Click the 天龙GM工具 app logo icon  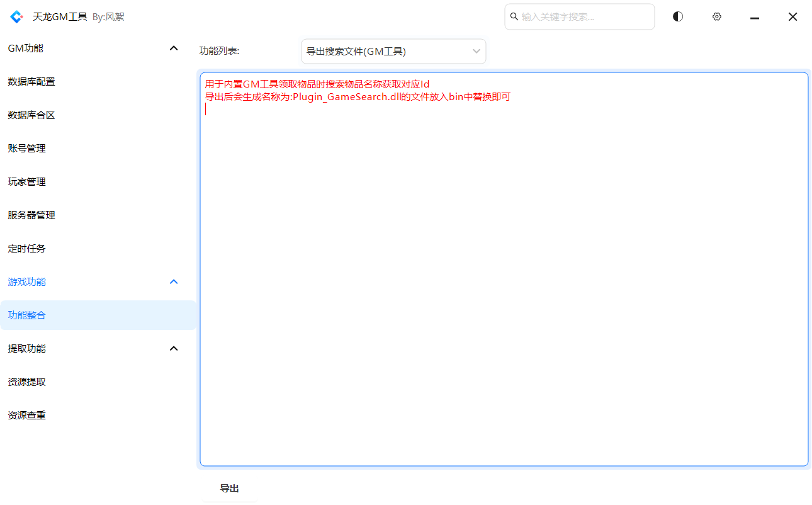pos(17,17)
